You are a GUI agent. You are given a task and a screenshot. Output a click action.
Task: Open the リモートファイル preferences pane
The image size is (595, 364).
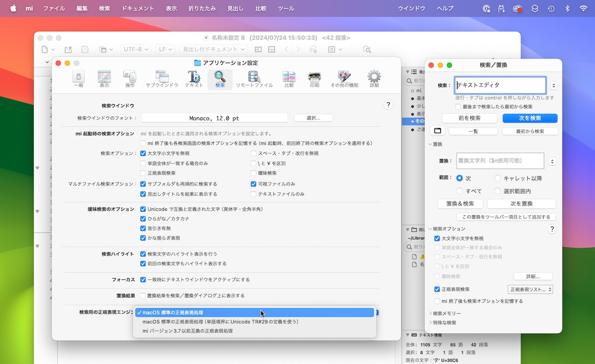(254, 79)
